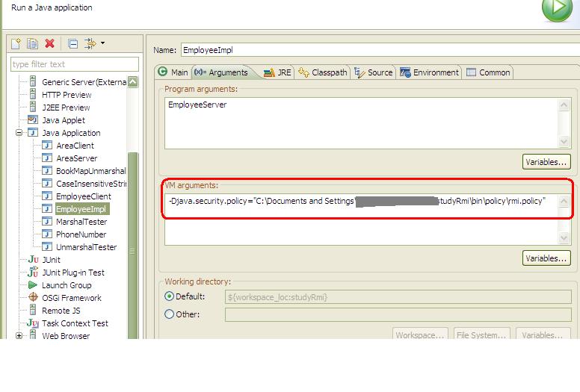
Task: Select Launch Group in the tree
Action: (67, 285)
